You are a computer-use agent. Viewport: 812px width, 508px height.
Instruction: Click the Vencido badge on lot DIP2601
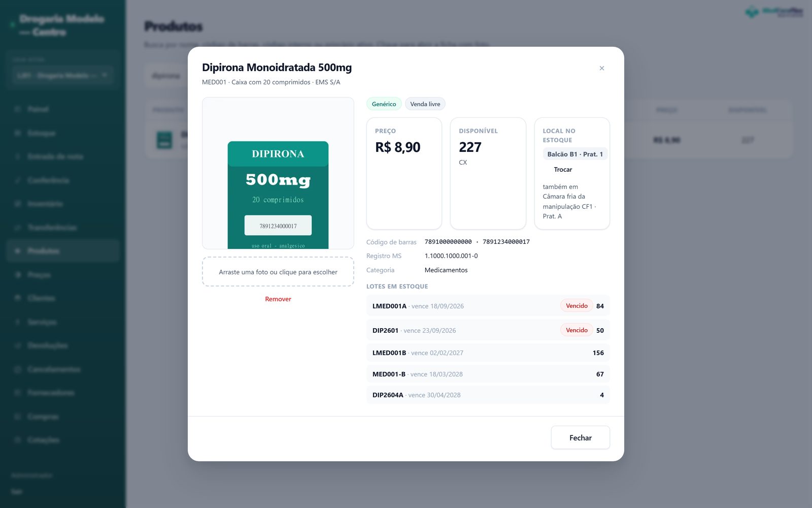pos(577,330)
